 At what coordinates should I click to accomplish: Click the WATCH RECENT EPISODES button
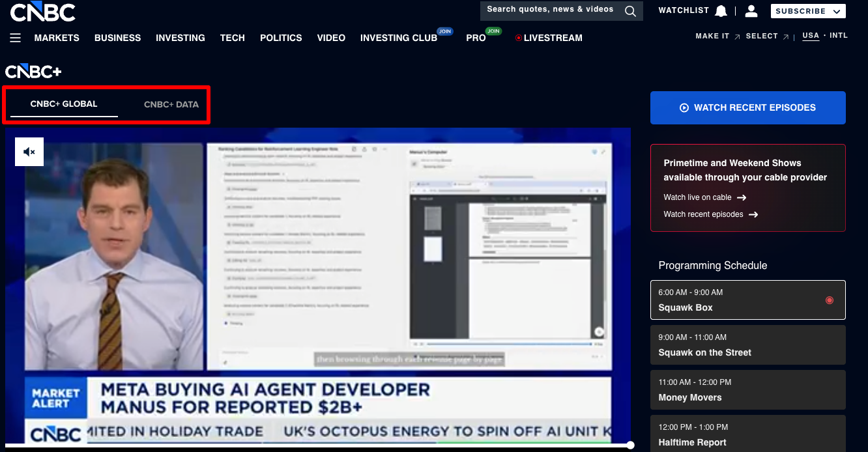747,107
